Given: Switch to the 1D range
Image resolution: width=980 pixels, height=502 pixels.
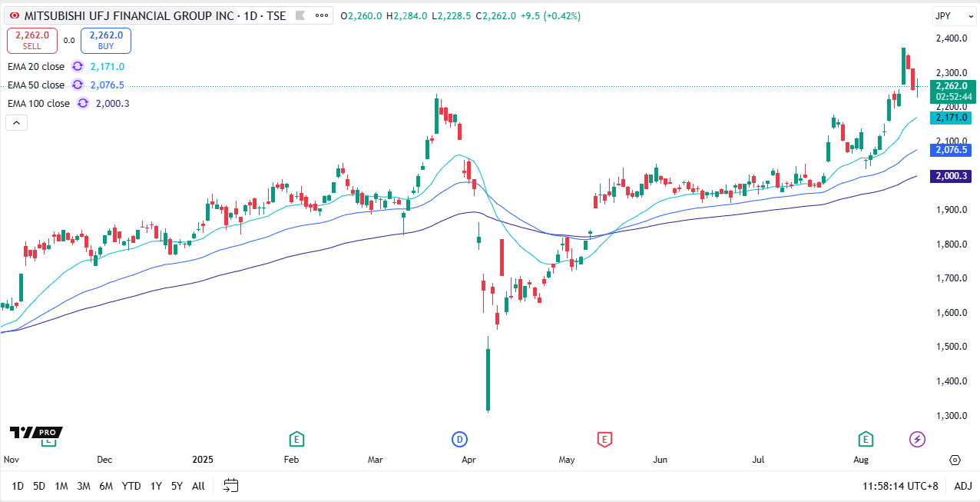Looking at the screenshot, I should (18, 486).
